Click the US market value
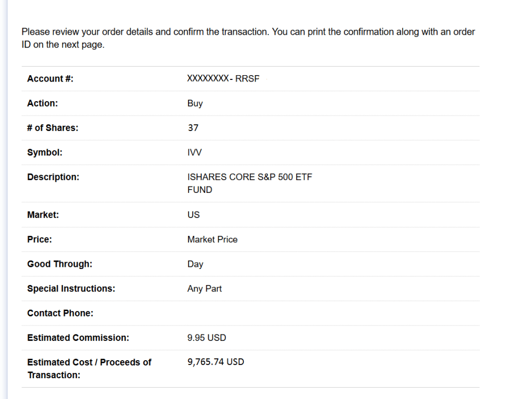Screen dimensions: 532x399 tap(193, 215)
